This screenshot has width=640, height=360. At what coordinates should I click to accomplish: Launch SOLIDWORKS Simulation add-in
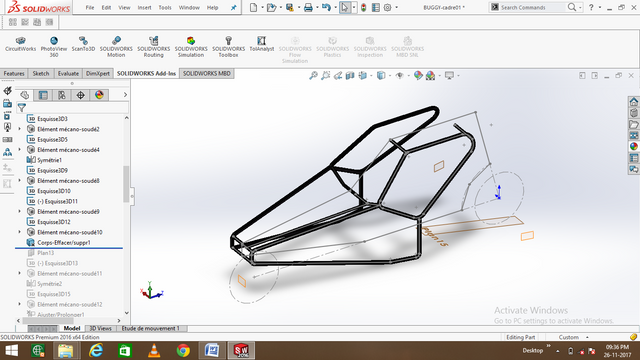(x=191, y=46)
